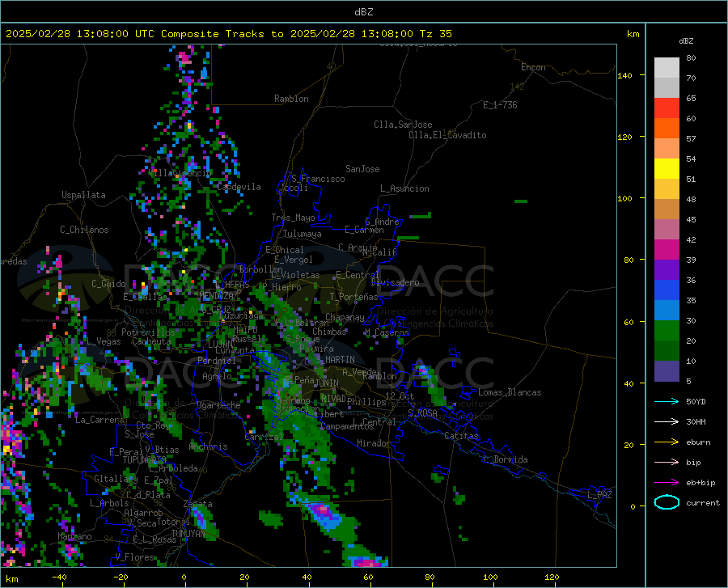Viewport: 728px width, 588px height.
Task: Click the 'L_Dormida' map label
Action: click(506, 459)
